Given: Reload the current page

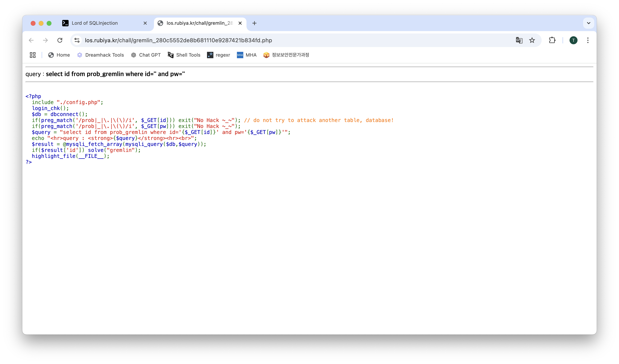Looking at the screenshot, I should click(x=60, y=40).
